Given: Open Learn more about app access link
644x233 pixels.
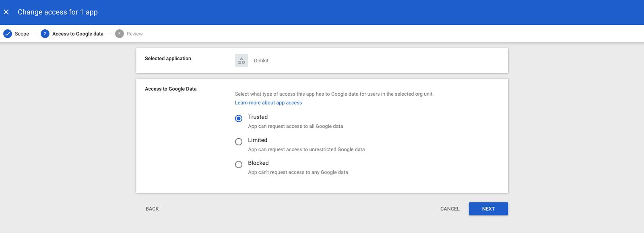Looking at the screenshot, I should 268,103.
